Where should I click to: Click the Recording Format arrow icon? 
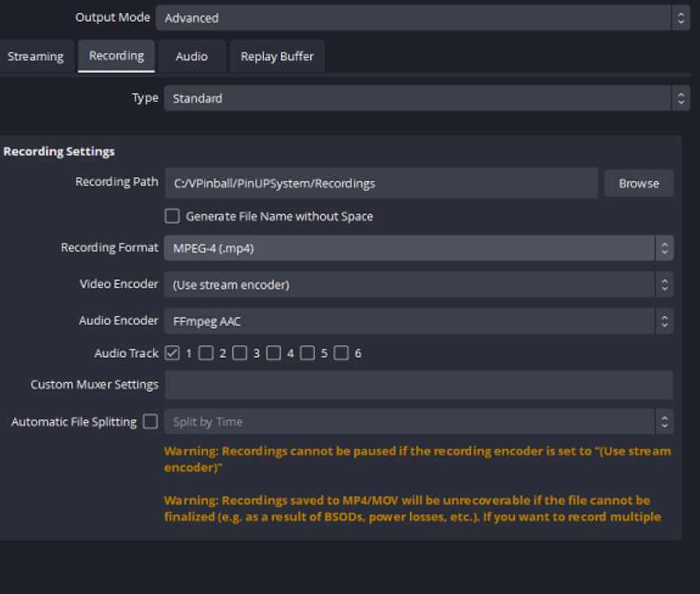click(665, 248)
